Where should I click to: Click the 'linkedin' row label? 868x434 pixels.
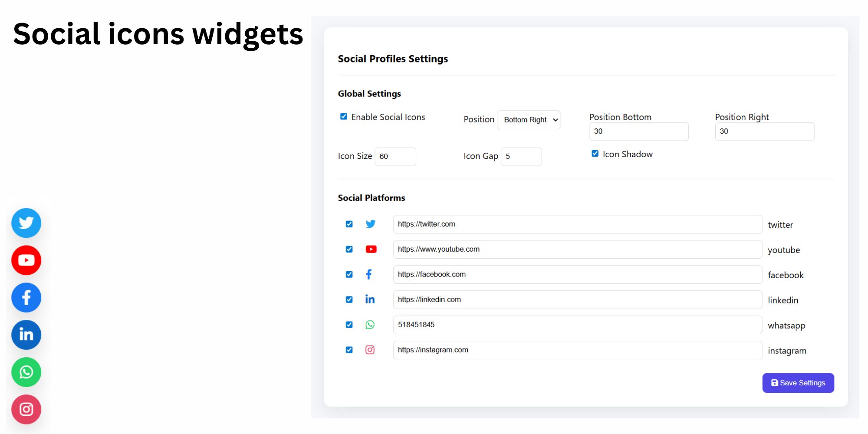coord(783,300)
